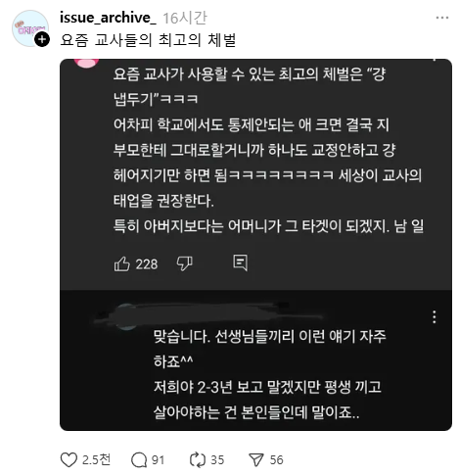
Task: Click the 228 likes count in comment
Action: pyautogui.click(x=147, y=264)
